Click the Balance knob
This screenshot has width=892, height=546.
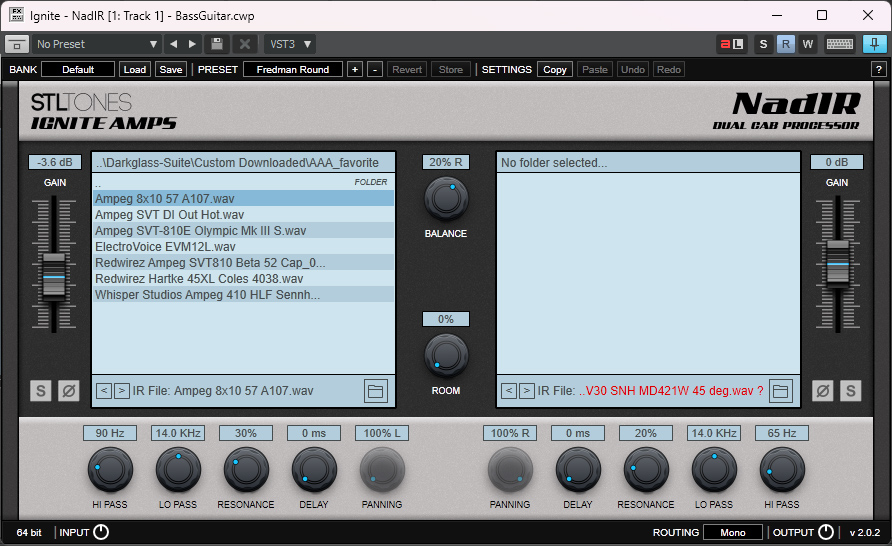coord(446,199)
